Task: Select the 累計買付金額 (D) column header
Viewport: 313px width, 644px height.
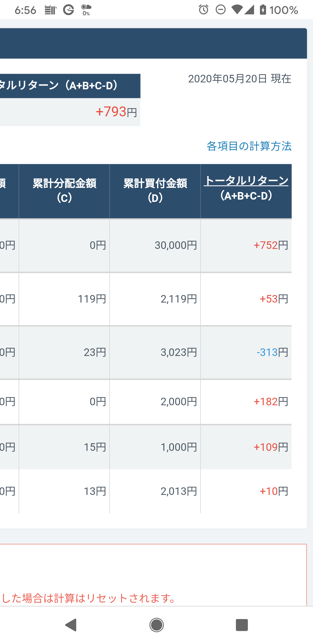Action: coord(155,191)
